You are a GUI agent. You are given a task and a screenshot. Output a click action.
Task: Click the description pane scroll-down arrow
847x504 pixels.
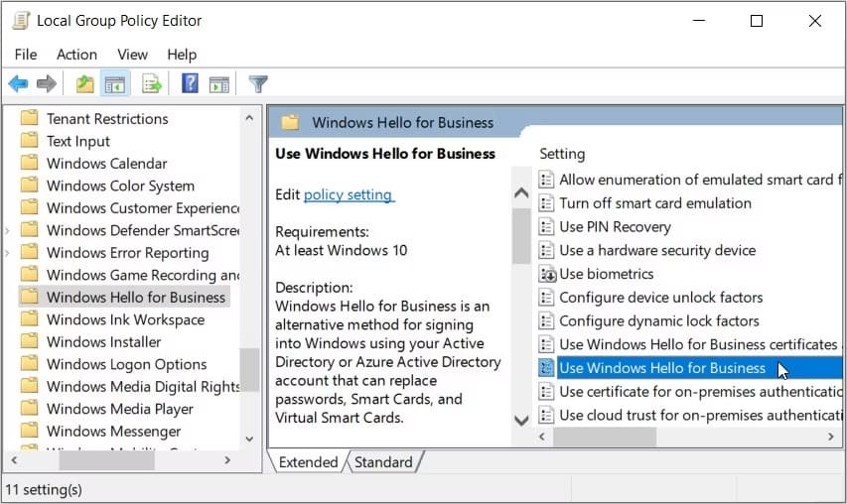[x=521, y=421]
